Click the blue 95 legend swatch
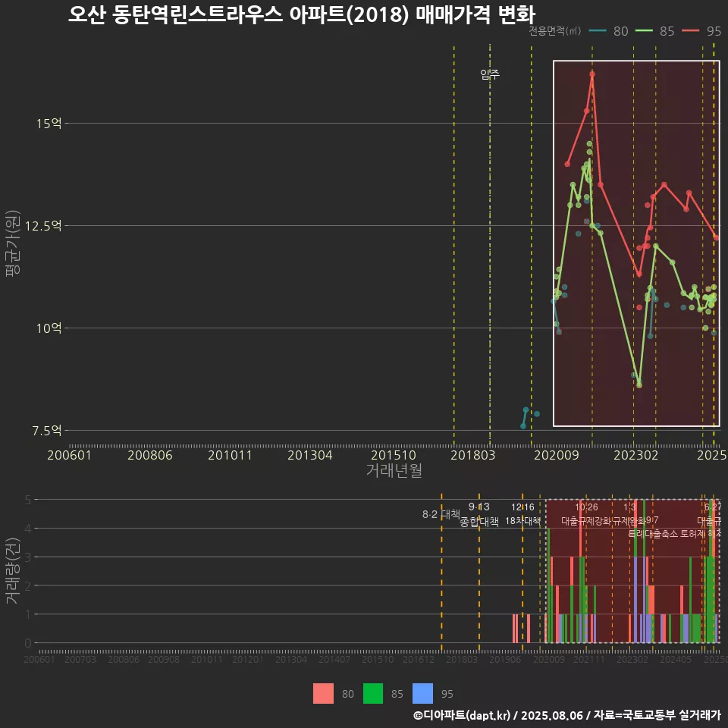 (422, 694)
